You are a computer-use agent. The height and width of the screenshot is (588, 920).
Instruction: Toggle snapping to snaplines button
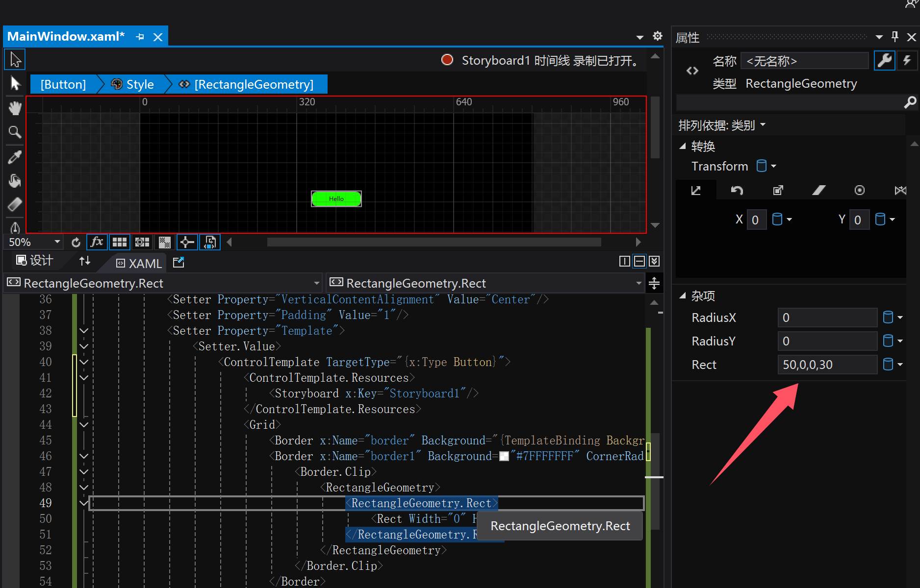[187, 242]
